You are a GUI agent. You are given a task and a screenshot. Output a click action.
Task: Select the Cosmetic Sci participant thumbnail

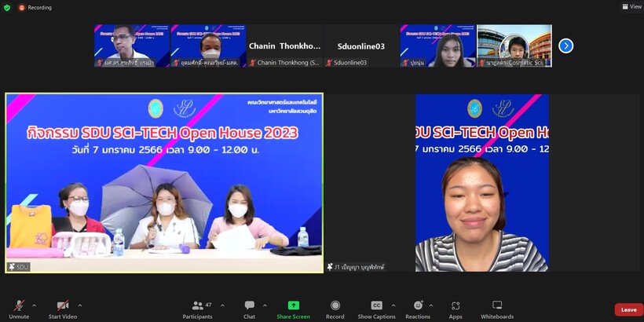point(514,46)
